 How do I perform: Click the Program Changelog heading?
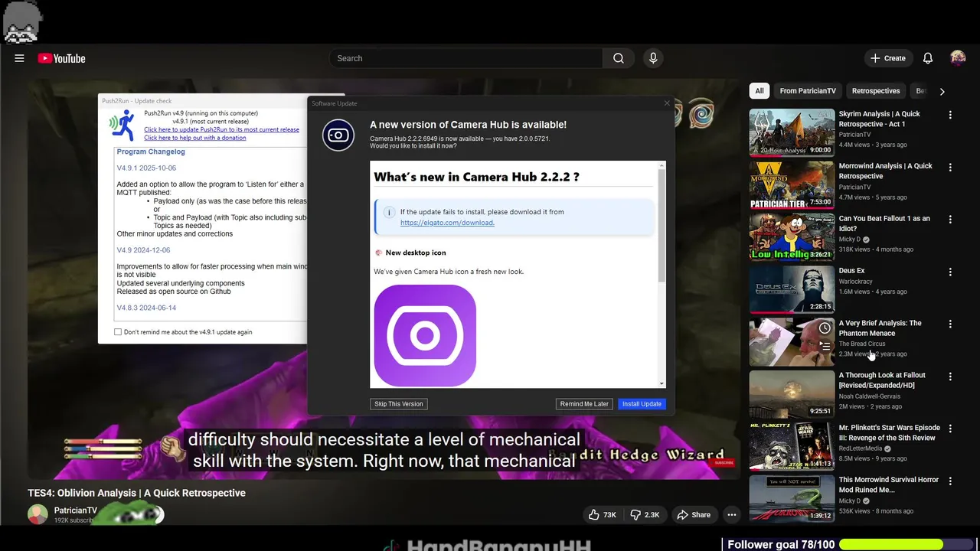point(151,152)
